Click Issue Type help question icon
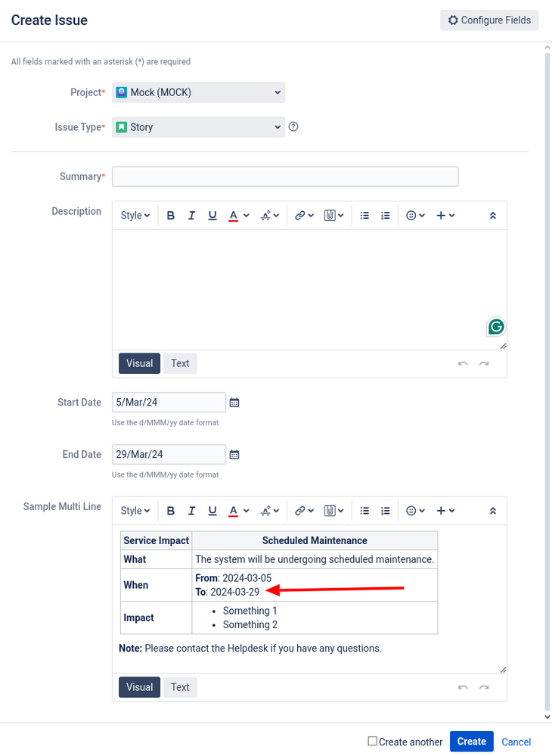 point(293,127)
